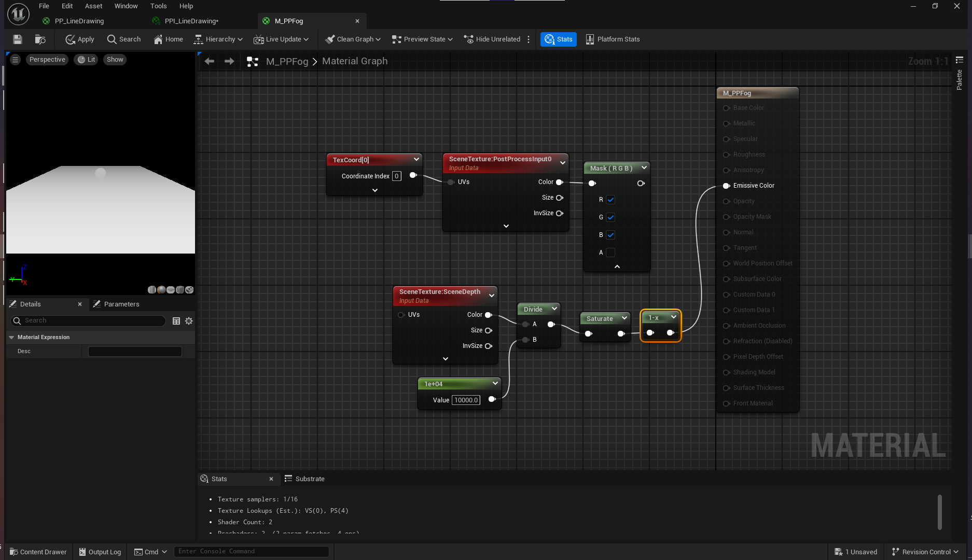Click the 1e+04 Value input field
This screenshot has height=560, width=972.
coord(466,400)
